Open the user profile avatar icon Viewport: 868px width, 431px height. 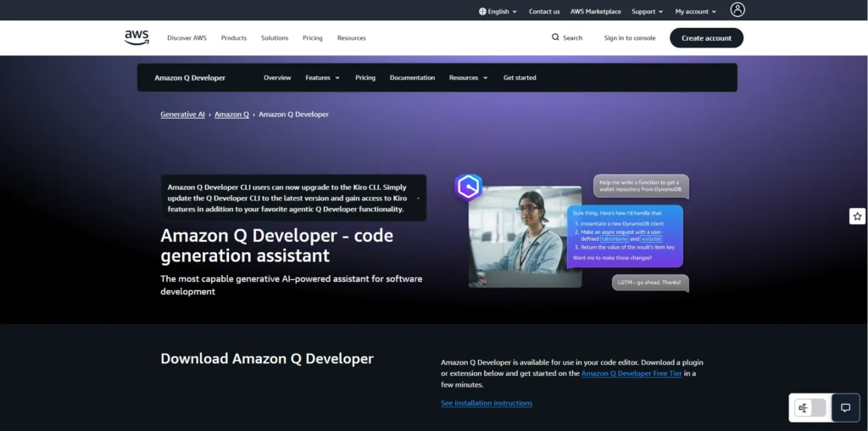737,9
